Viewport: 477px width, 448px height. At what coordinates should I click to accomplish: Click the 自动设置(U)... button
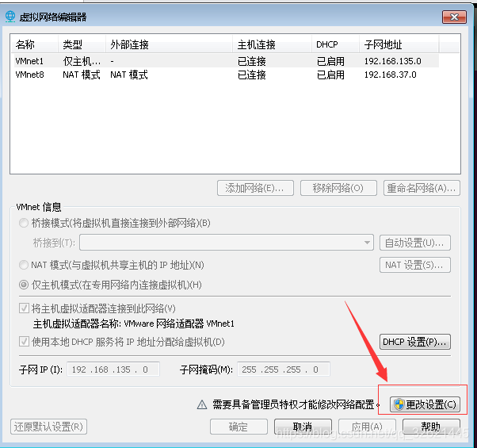pos(415,243)
